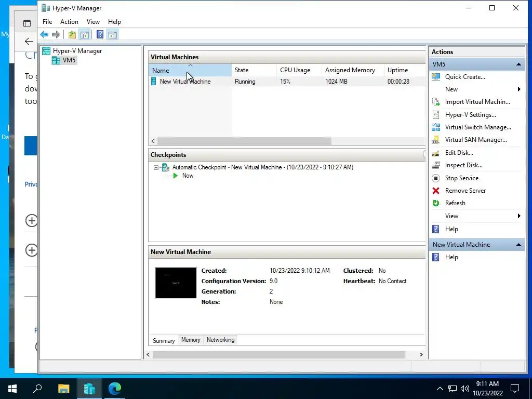Viewport: 532px width, 399px height.
Task: Sort by the Name column header
Action: click(190, 70)
